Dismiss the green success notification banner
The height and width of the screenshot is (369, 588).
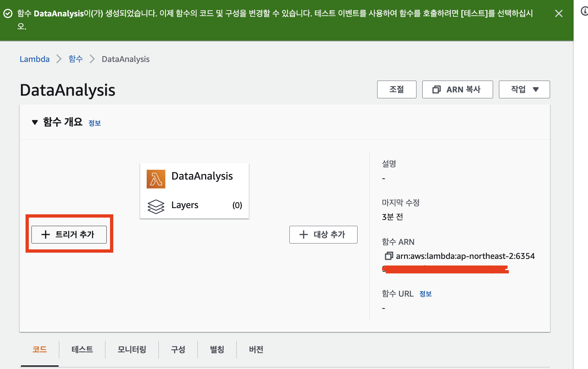click(559, 13)
